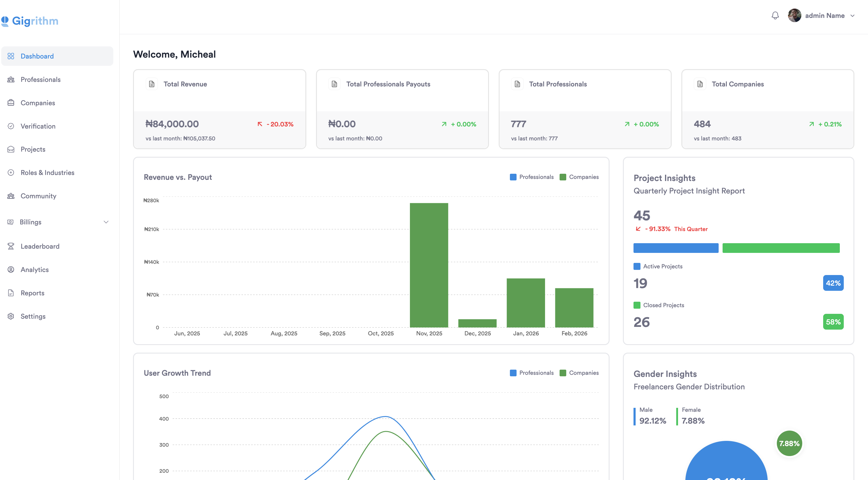The image size is (868, 480).
Task: Click the red down-trend arrow on Total Revenue
Action: point(260,124)
